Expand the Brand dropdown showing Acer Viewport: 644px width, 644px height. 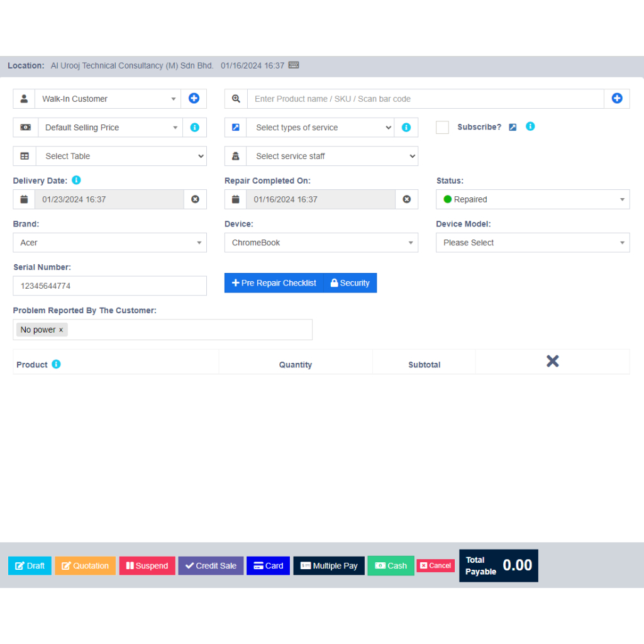(109, 243)
